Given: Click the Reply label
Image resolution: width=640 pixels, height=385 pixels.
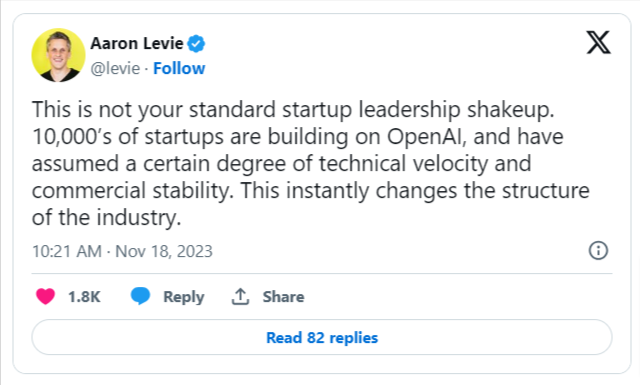Looking at the screenshot, I should [x=184, y=297].
